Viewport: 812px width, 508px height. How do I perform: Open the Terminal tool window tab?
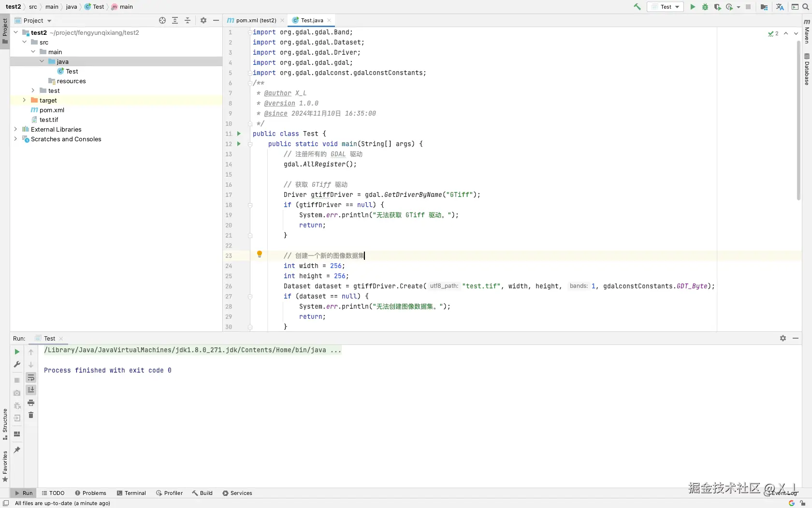point(131,493)
